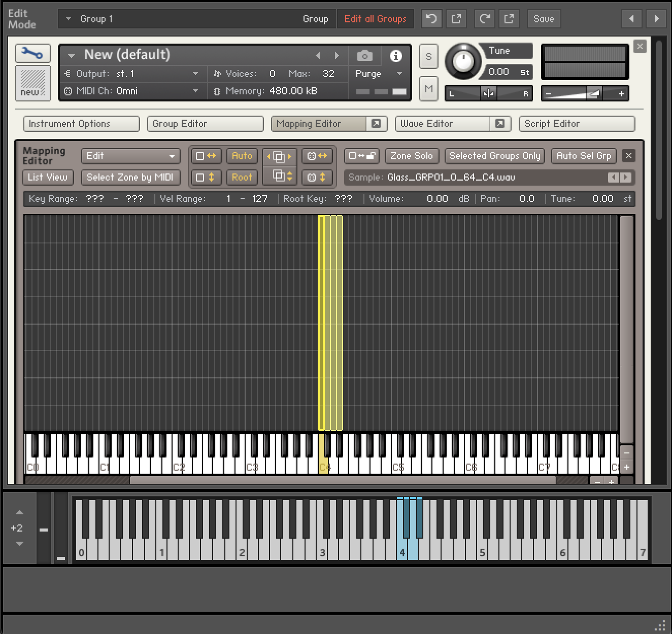Screen dimensions: 672x634
Task: Click the previous preset arrow in instrument header
Action: [318, 55]
